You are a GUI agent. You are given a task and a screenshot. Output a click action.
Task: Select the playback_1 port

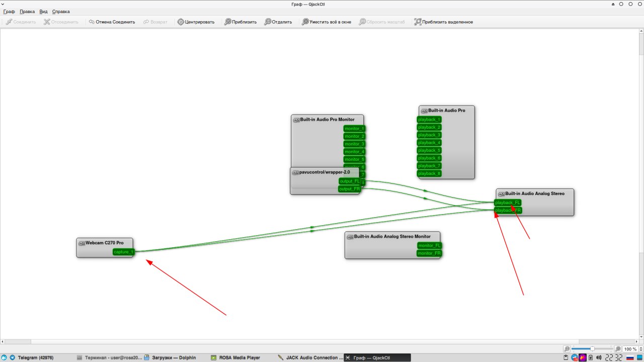(429, 120)
